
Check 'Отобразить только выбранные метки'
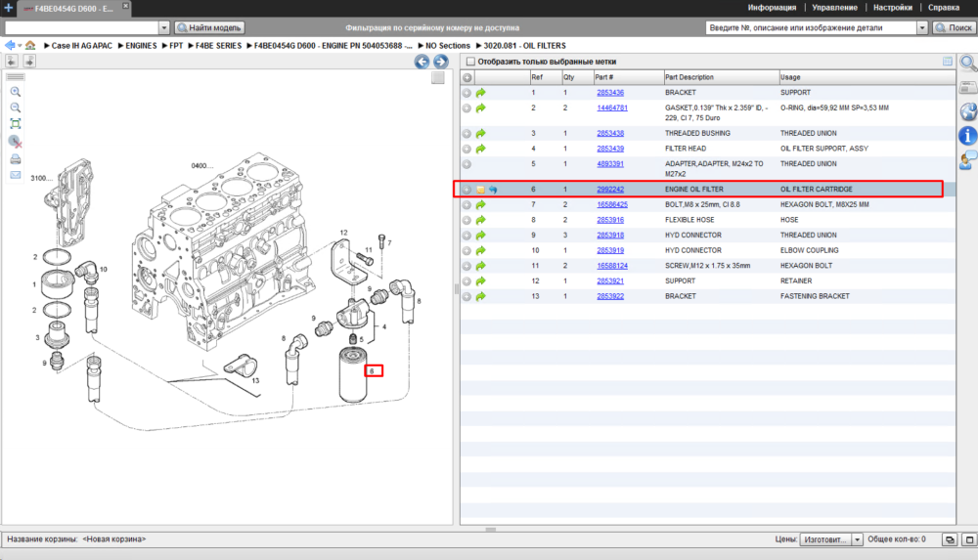[x=471, y=62]
